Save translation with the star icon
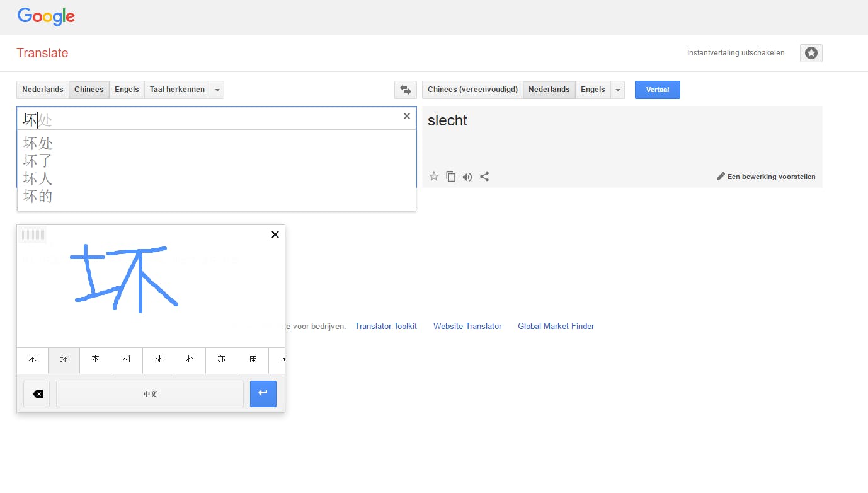This screenshot has width=868, height=493. point(433,177)
